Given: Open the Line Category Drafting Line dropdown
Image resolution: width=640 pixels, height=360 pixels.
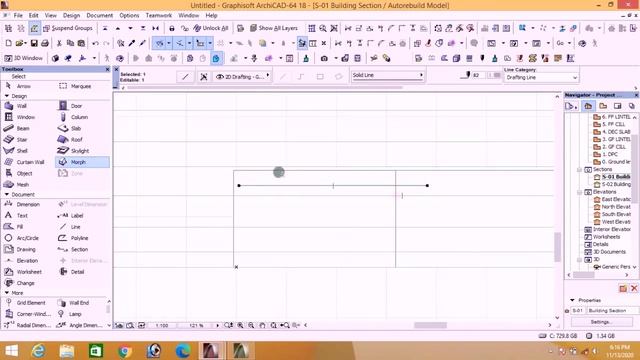Looking at the screenshot, I should tap(541, 78).
